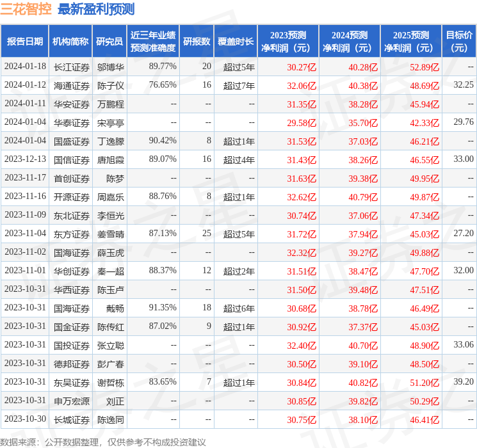
Task: Click the 近三年业绩预测准确度 column header
Action: coord(153,42)
